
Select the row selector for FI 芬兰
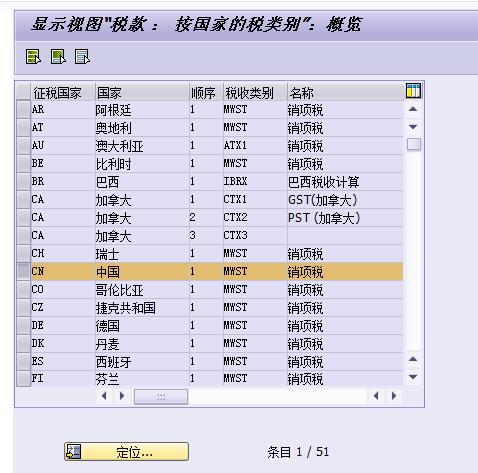tap(23, 379)
